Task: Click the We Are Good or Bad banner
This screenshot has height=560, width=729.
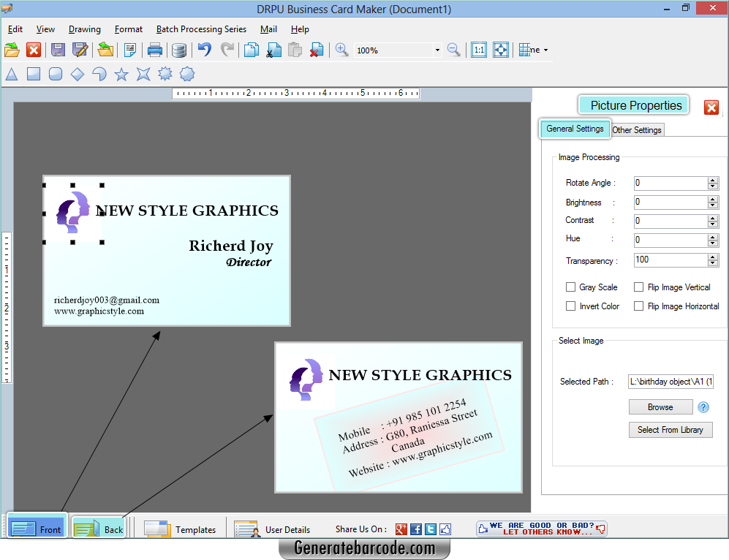Action: pyautogui.click(x=542, y=529)
